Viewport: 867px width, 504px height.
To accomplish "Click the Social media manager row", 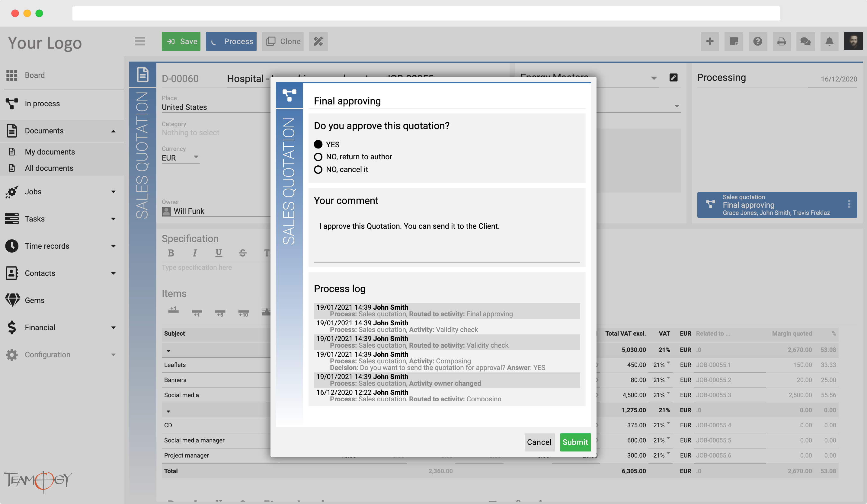I will [194, 440].
